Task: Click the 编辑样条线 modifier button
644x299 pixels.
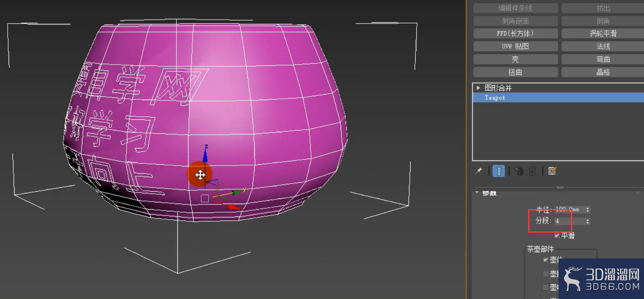Action: 516,9
